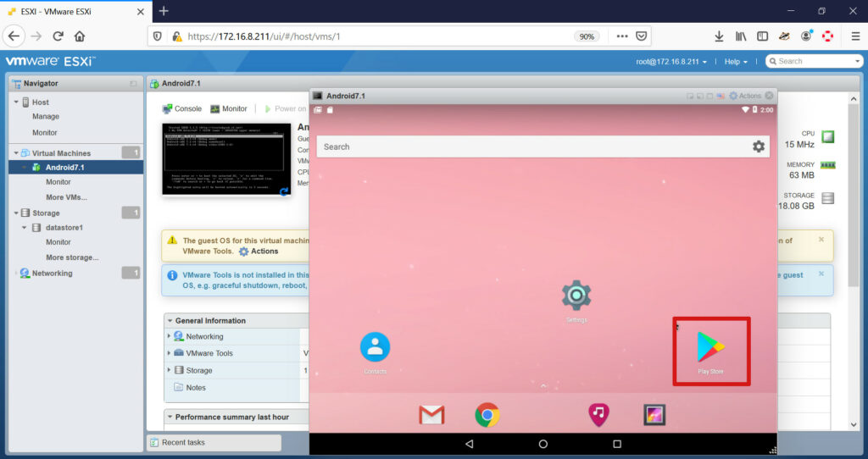The image size is (868, 459).
Task: Click keyboard layout flag icon in console title
Action: (x=721, y=96)
